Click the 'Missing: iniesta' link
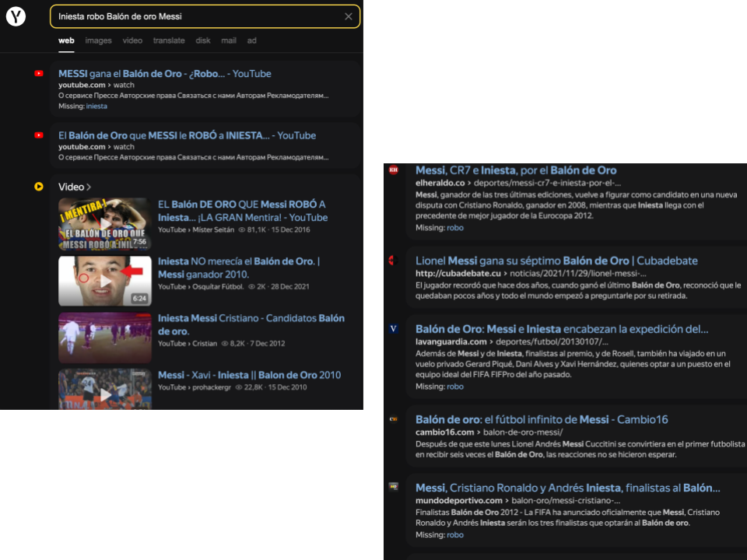This screenshot has height=560, width=747. tap(96, 107)
